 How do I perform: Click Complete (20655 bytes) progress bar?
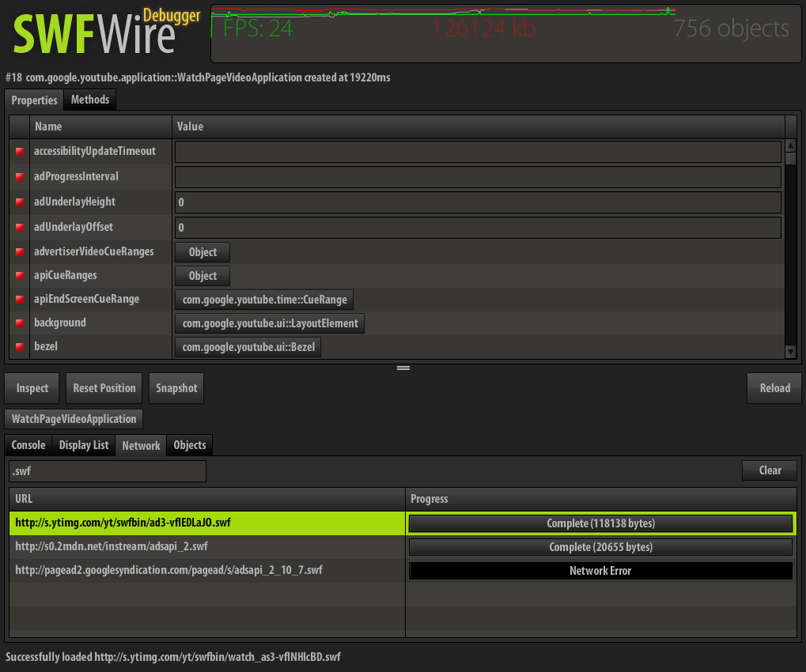pos(600,547)
